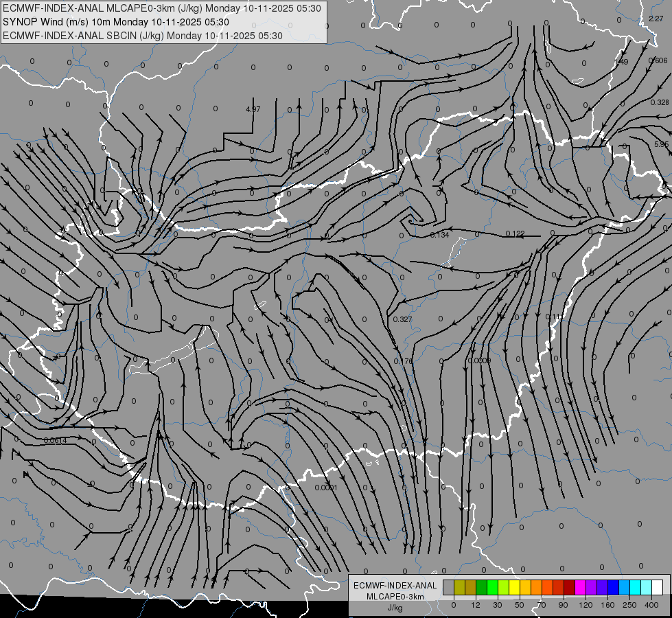Viewport: 672px width, 618px height.
Task: Click the 0.176 value on the map
Action: [x=404, y=362]
